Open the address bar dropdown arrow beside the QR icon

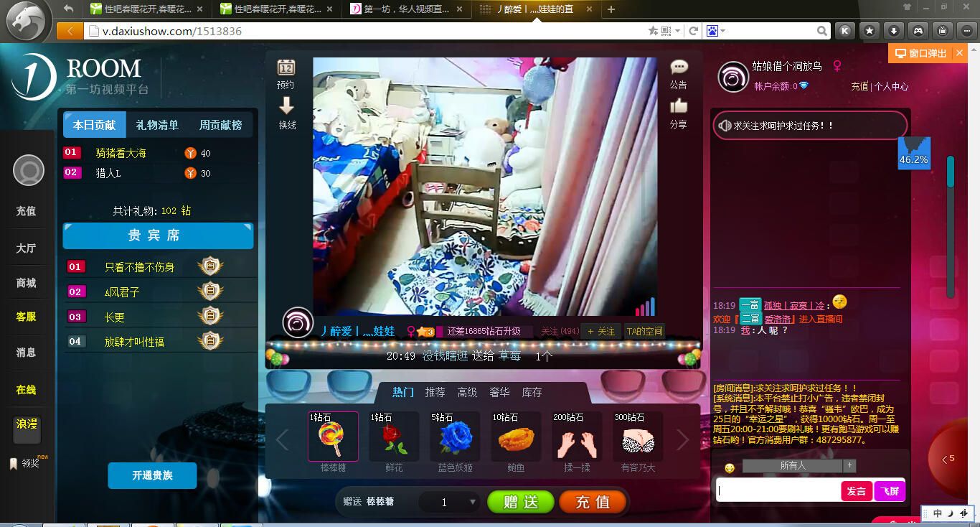pyautogui.click(x=677, y=31)
